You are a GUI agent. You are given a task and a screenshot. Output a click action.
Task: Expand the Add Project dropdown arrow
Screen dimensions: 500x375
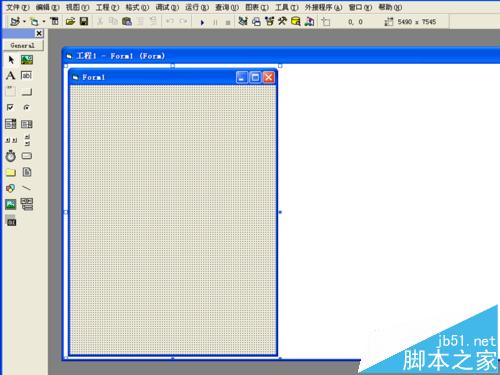(x=24, y=22)
